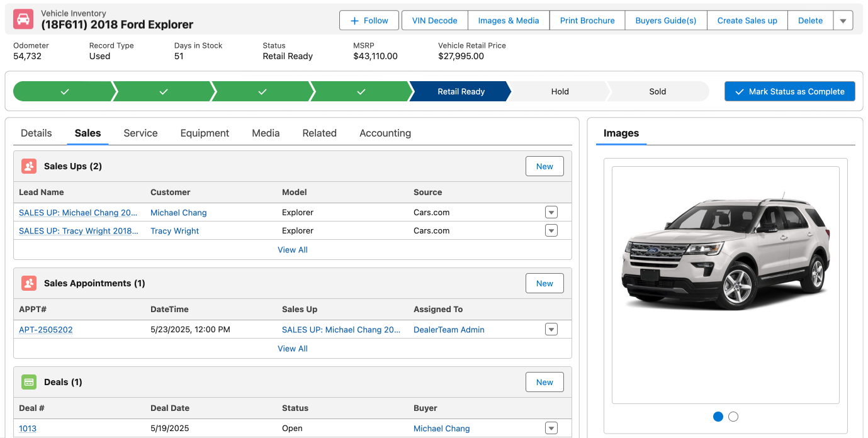Select the Images panel tab
This screenshot has width=868, height=438.
pyautogui.click(x=621, y=133)
